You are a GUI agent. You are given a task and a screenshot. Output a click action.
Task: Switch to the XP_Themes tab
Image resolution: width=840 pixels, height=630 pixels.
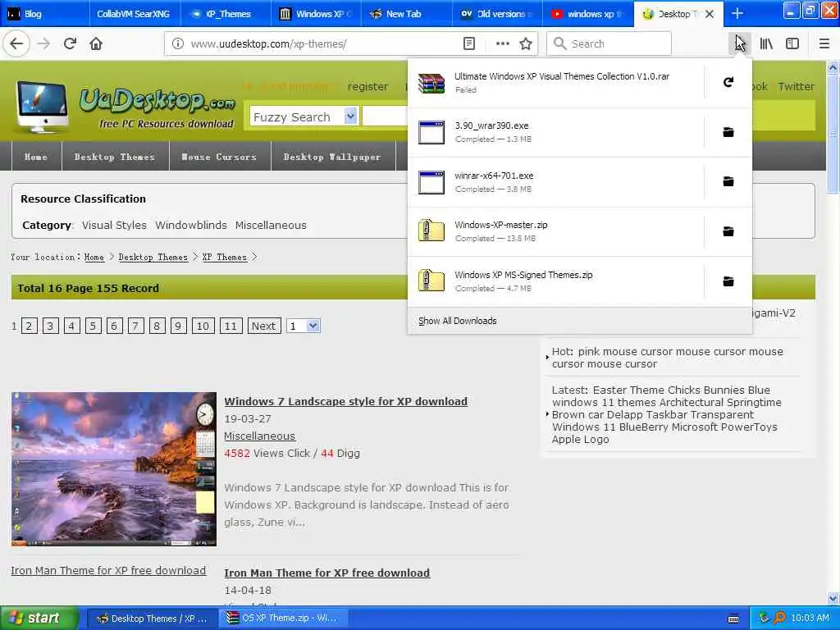point(225,14)
